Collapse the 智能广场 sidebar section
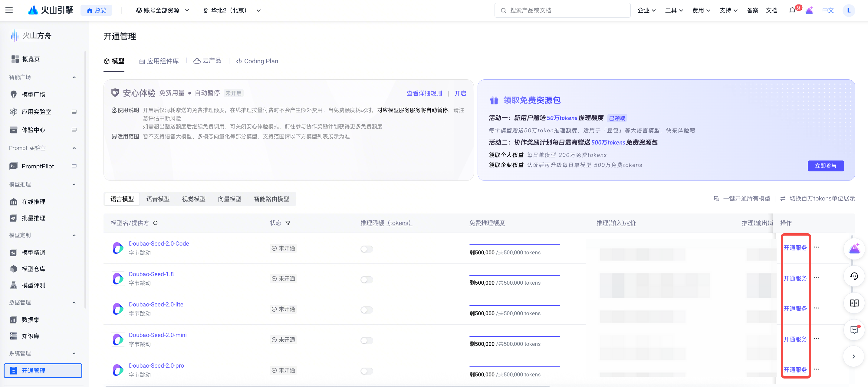 [74, 77]
